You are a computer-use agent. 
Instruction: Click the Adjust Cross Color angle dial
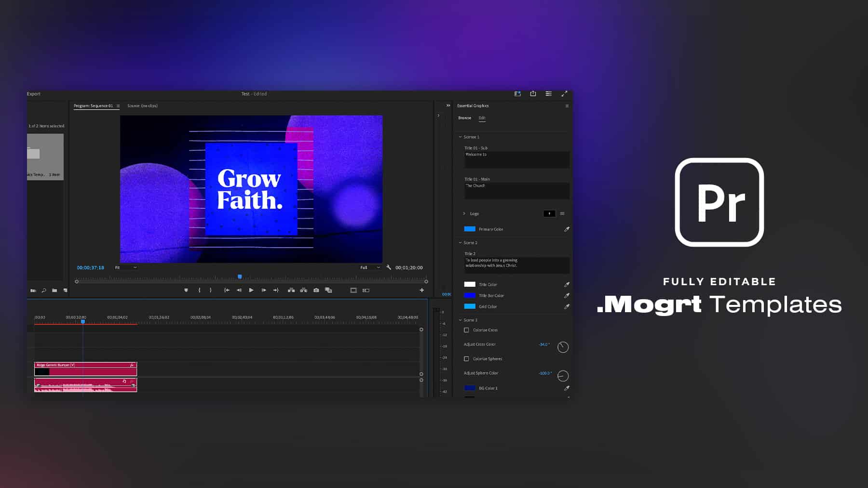(x=563, y=347)
